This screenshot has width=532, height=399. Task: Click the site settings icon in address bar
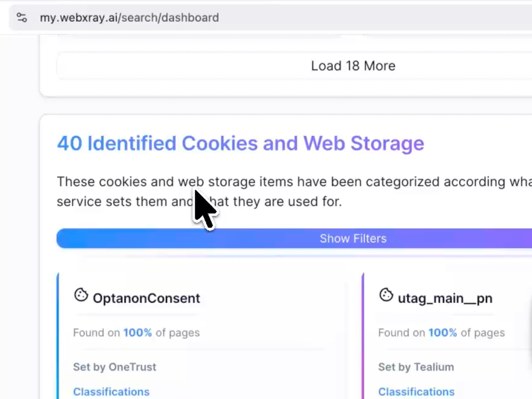click(22, 18)
